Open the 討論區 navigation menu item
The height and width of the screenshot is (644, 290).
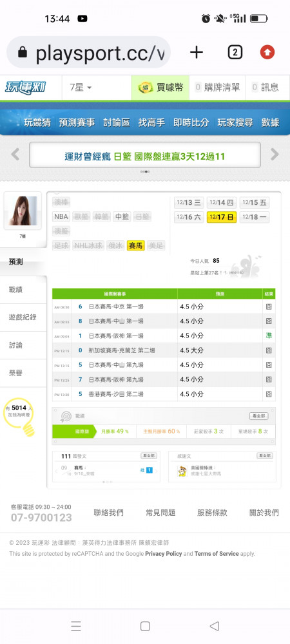click(x=116, y=122)
